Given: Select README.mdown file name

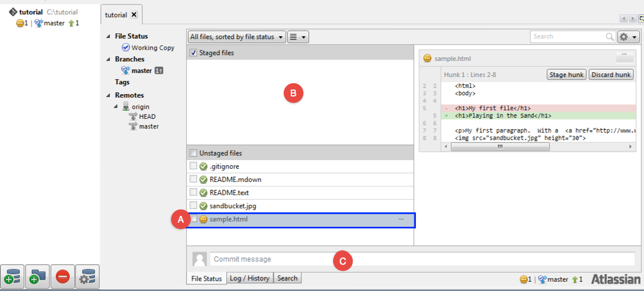Looking at the screenshot, I should 236,179.
